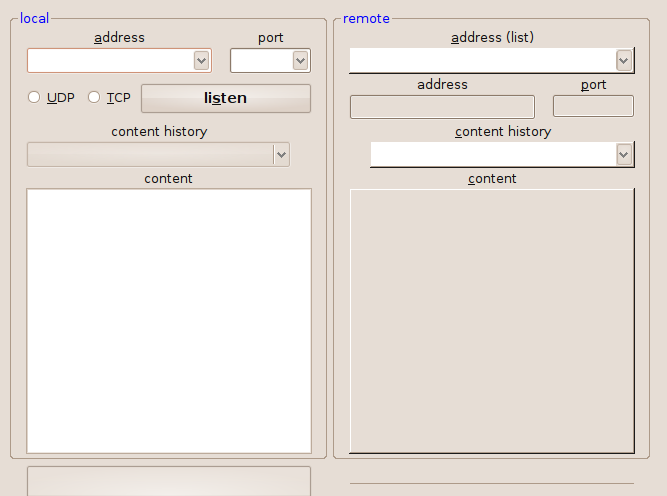Open the local address dropdown arrow
The height and width of the screenshot is (496, 667).
tap(201, 61)
